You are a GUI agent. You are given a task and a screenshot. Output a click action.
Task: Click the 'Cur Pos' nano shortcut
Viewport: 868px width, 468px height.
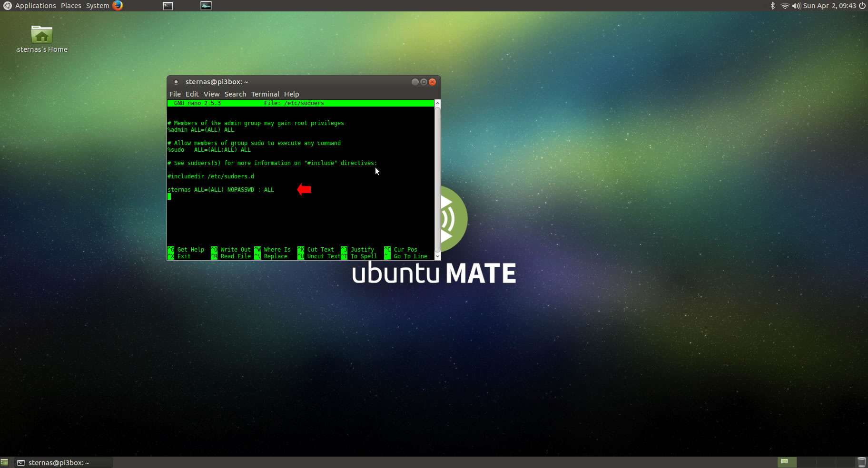[405, 250]
